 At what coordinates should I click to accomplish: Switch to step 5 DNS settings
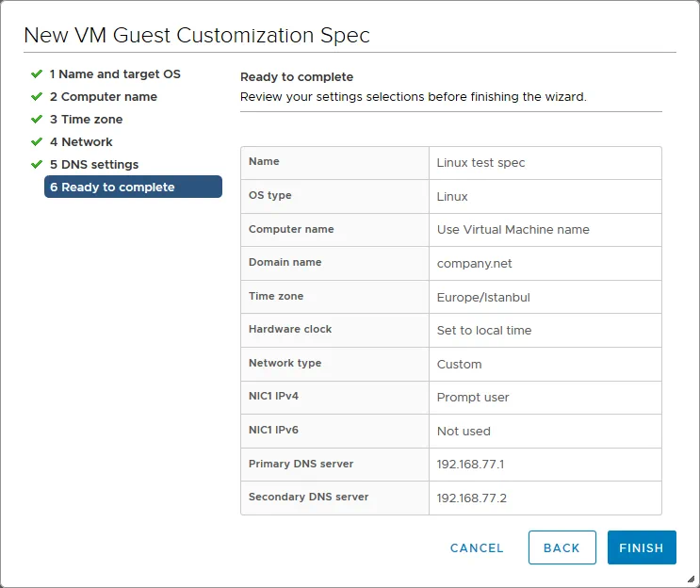[94, 164]
